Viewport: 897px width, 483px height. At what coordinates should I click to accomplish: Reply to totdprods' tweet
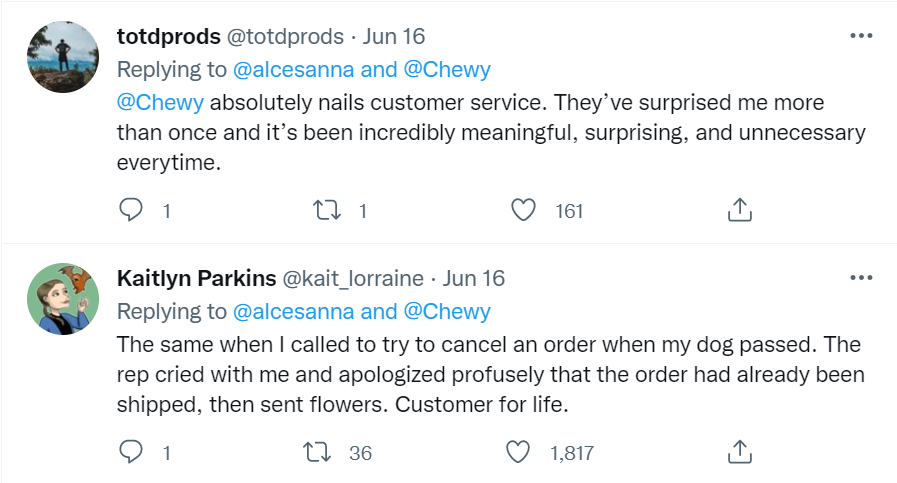(132, 210)
